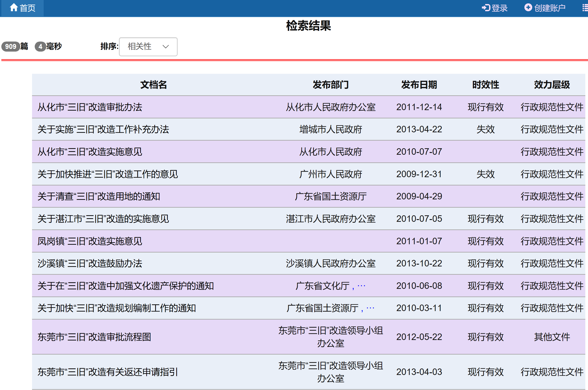Click 其他文件 level cell
The image size is (588, 390).
coord(552,337)
